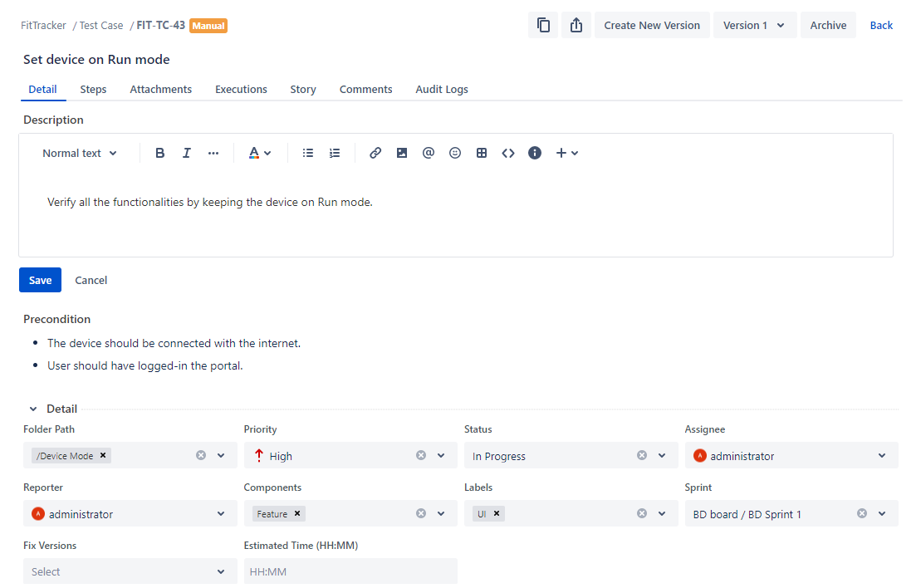Viewport: 921px width, 588px height.
Task: Open the Audit Logs tab
Action: (x=441, y=89)
